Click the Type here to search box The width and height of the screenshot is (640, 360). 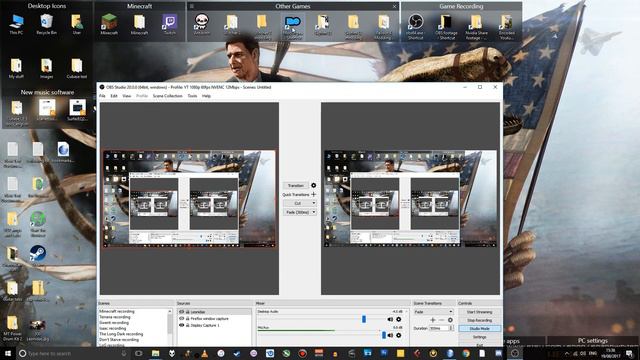point(73,353)
